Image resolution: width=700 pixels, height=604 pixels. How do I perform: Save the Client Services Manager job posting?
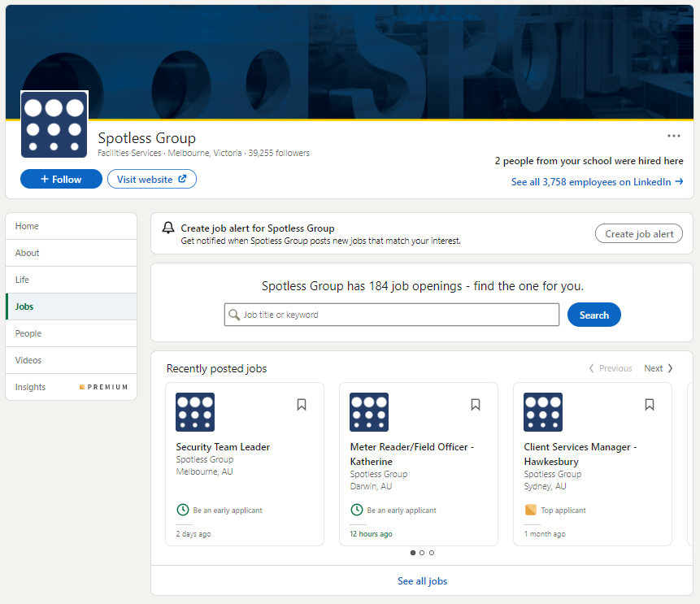[650, 404]
